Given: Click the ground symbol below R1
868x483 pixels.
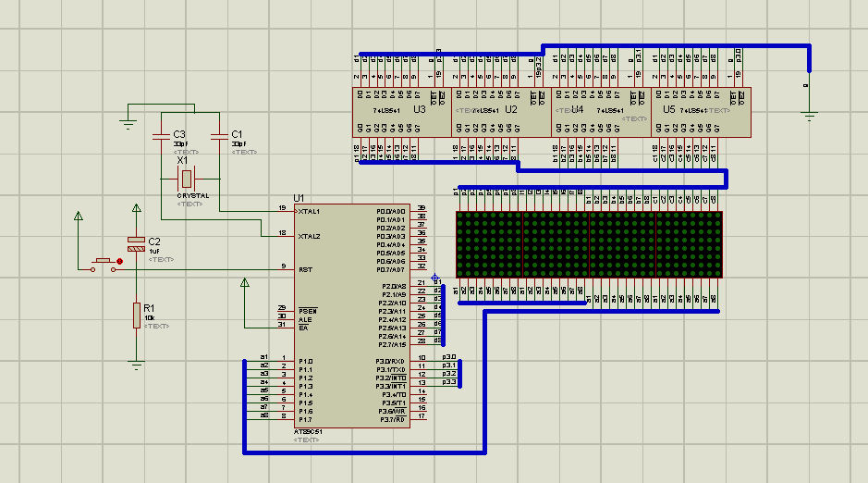Looking at the screenshot, I should (x=136, y=364).
